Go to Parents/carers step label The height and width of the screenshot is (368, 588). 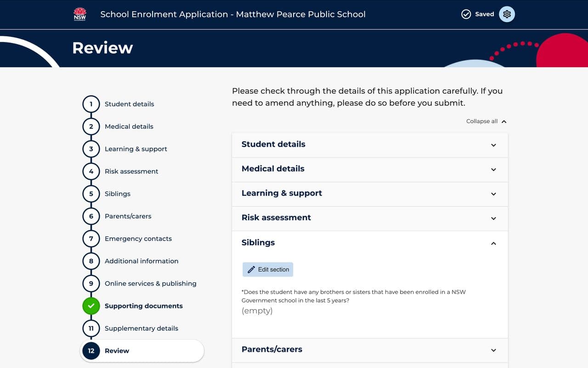pos(128,216)
